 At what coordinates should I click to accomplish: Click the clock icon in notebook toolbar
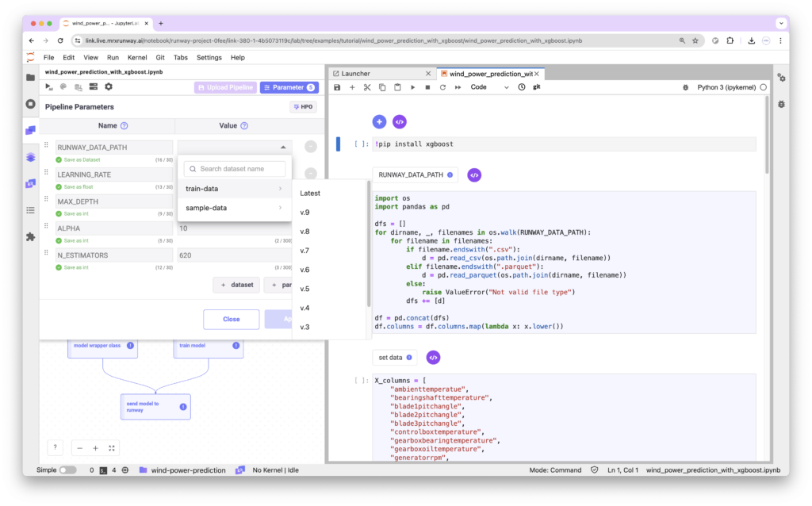pos(522,87)
